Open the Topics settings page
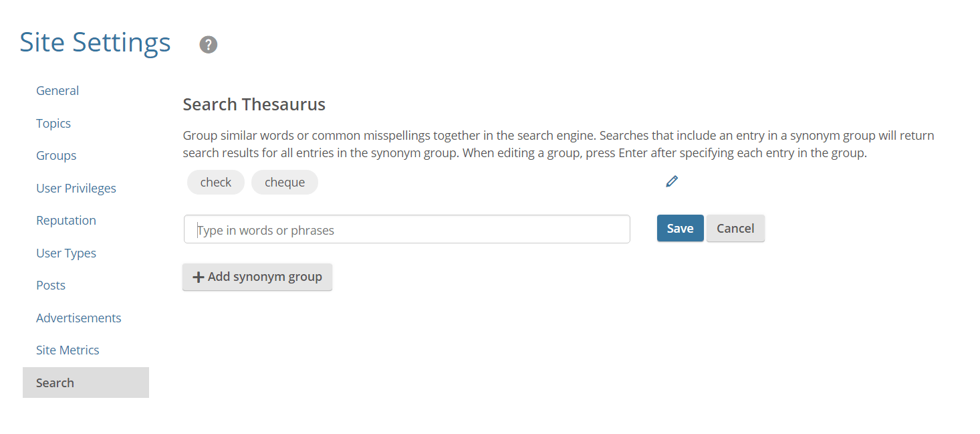 (x=53, y=123)
